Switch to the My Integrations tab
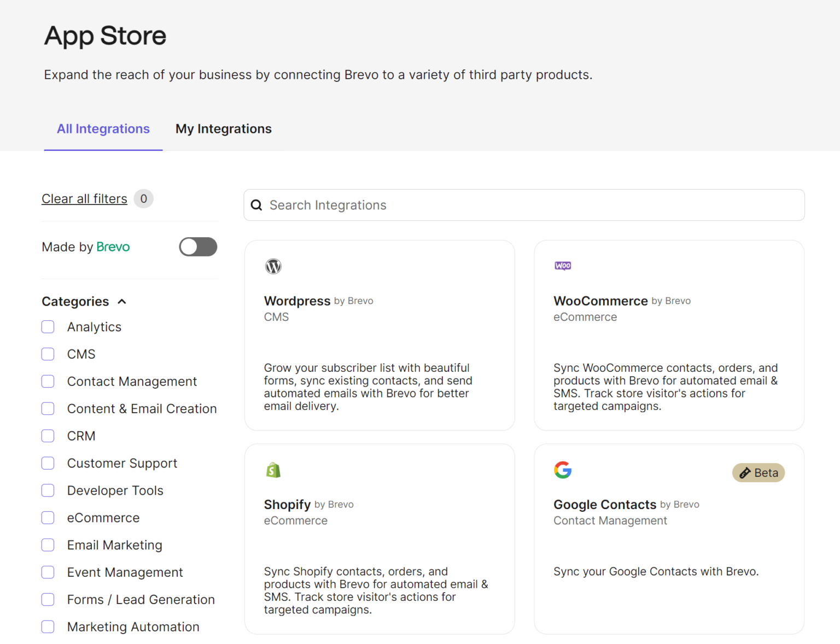 coord(223,129)
